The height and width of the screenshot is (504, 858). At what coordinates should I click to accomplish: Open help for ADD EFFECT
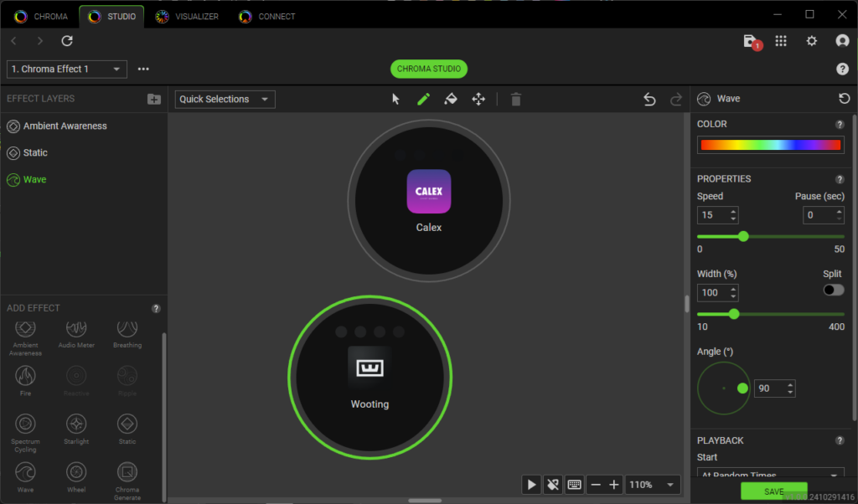pos(156,308)
